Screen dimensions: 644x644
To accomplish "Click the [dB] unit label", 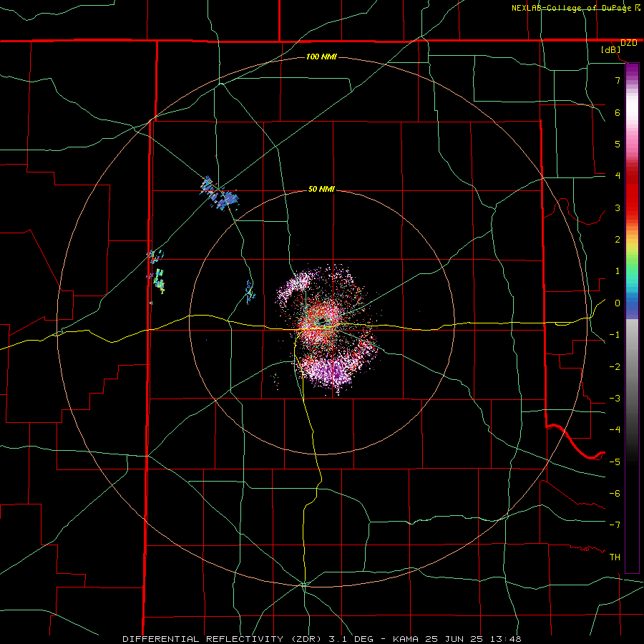I will click(x=611, y=50).
